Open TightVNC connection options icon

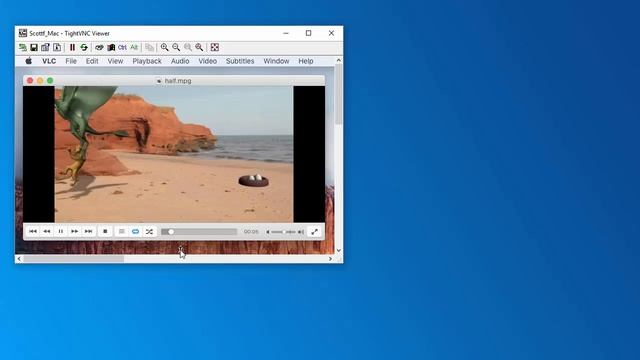tap(45, 47)
